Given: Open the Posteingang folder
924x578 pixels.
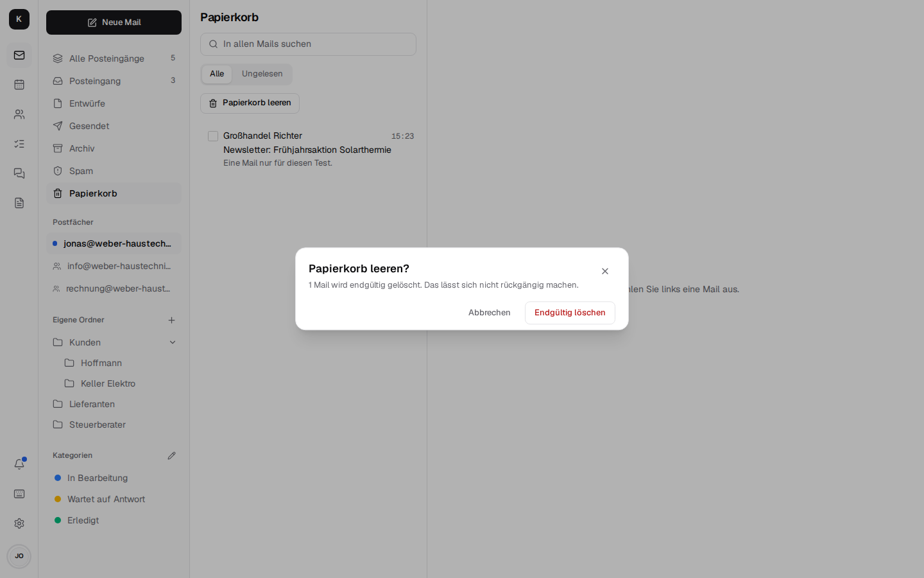Looking at the screenshot, I should [114, 81].
